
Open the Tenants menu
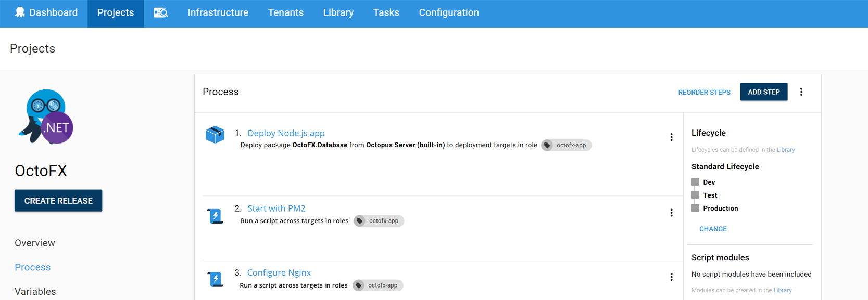pos(286,12)
